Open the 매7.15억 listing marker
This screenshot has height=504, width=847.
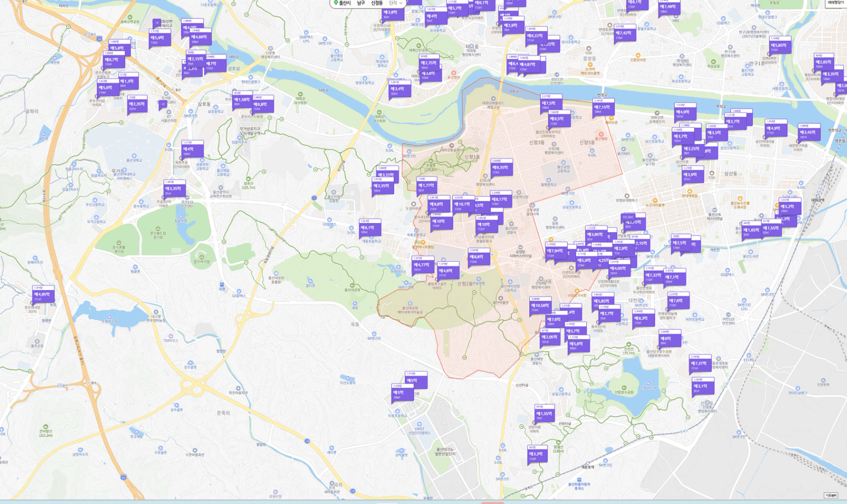(x=603, y=107)
